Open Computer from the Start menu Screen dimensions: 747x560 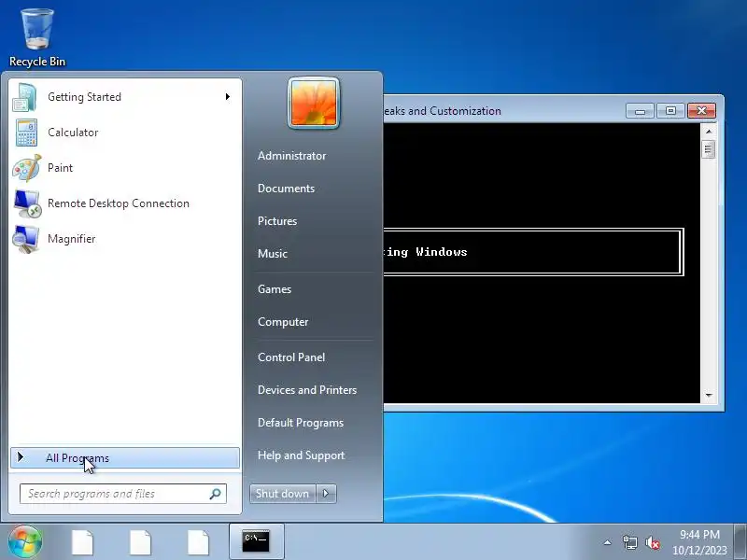click(283, 322)
